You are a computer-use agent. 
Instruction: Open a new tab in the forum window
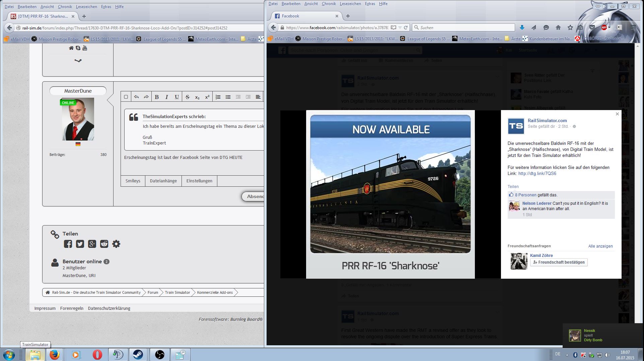[x=84, y=16]
